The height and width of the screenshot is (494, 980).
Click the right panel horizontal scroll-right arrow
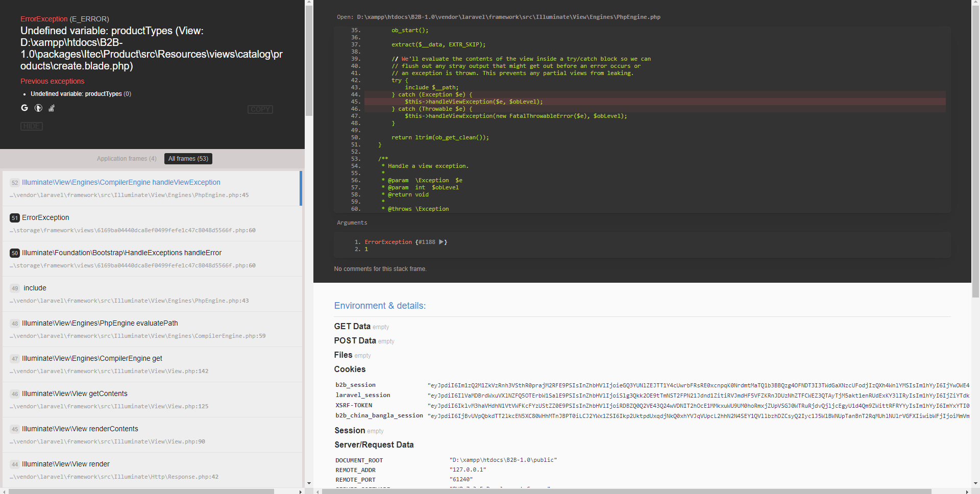(968, 491)
